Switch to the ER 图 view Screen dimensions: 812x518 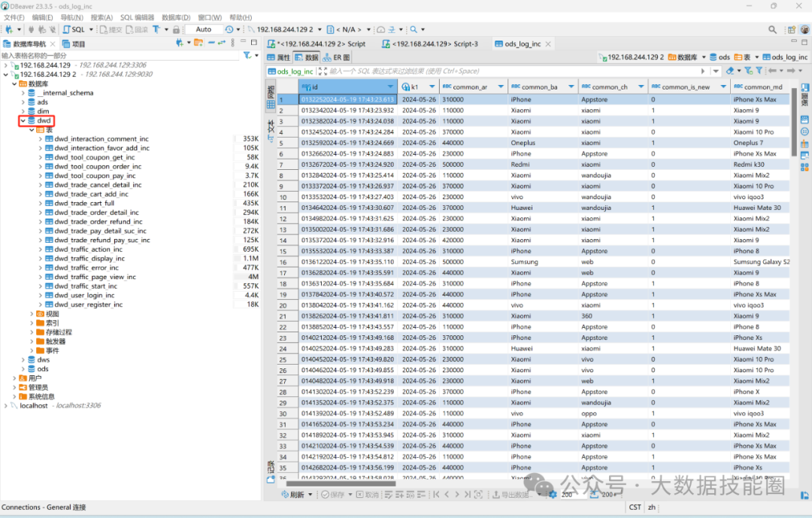(337, 57)
